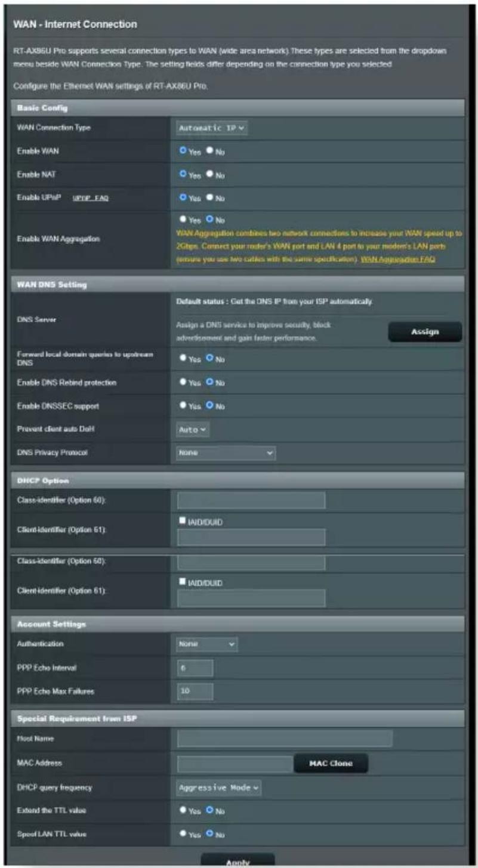Select Yes for Spoof LAN TTL value
Screen dimensions: 478x868
(183, 834)
